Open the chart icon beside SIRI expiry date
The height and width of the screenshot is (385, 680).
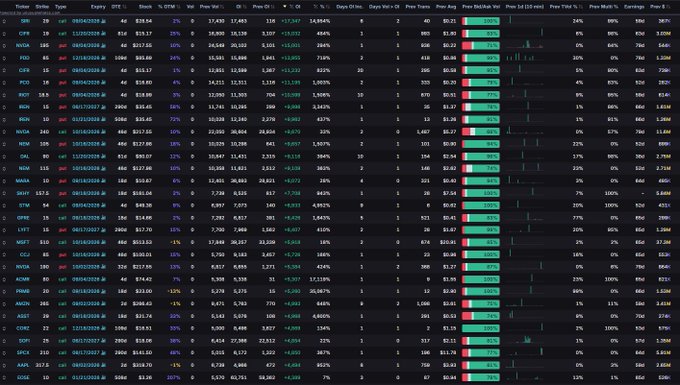click(x=103, y=21)
